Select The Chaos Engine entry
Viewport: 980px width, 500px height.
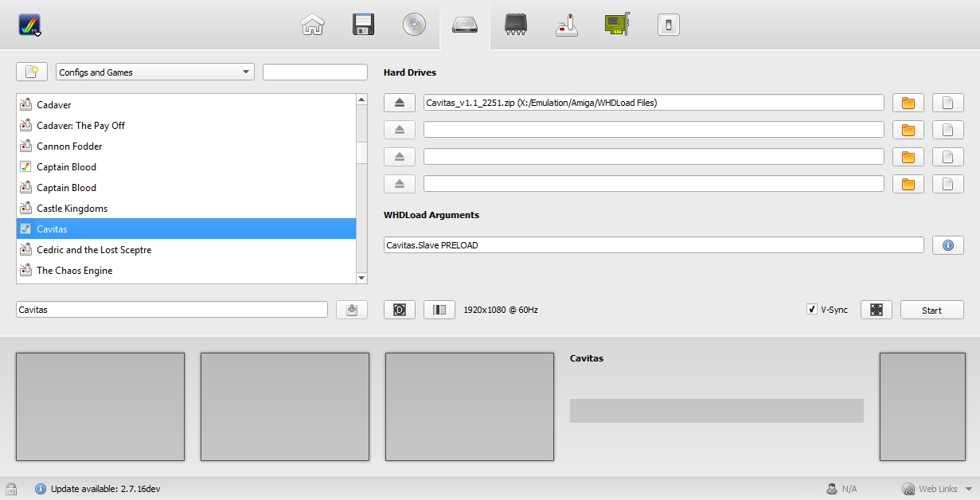tap(186, 270)
